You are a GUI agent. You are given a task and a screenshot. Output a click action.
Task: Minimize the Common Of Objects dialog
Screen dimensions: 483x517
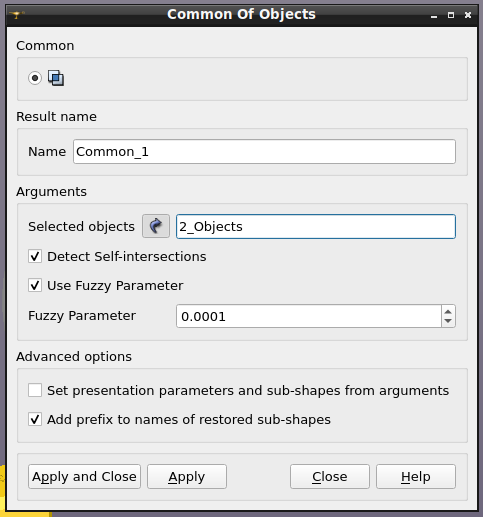[434, 15]
